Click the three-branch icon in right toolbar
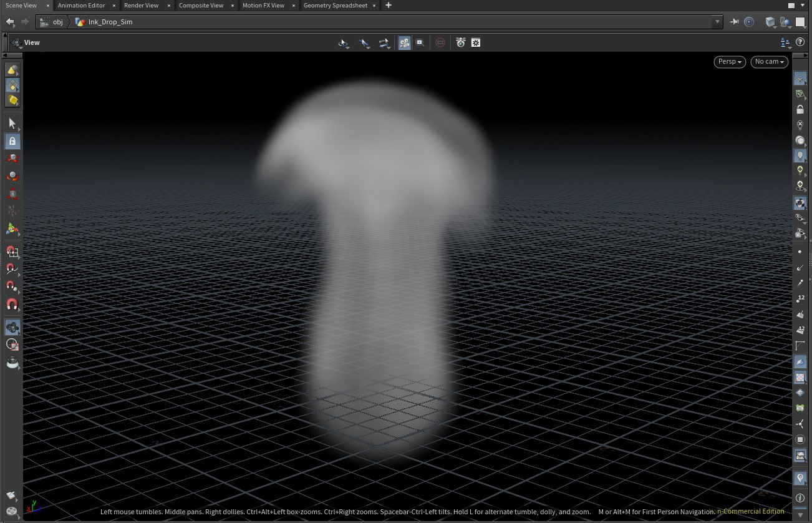The height and width of the screenshot is (523, 812). point(800,424)
